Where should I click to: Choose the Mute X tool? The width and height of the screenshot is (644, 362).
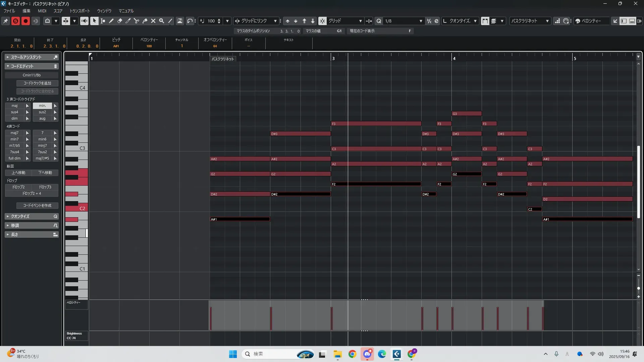(153, 21)
